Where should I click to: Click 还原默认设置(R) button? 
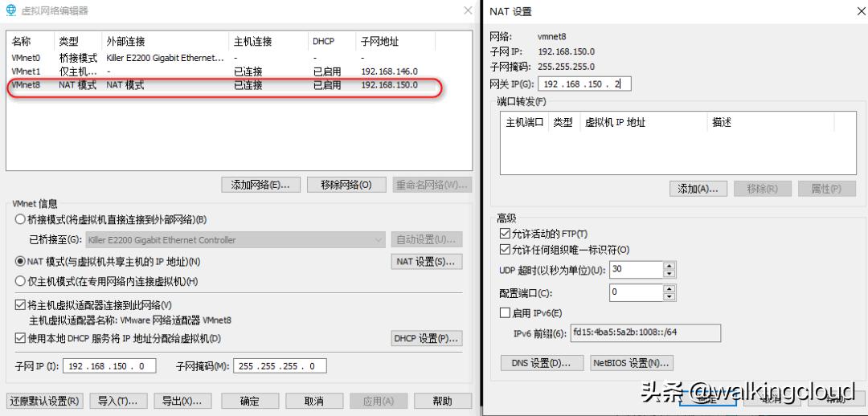tap(44, 401)
